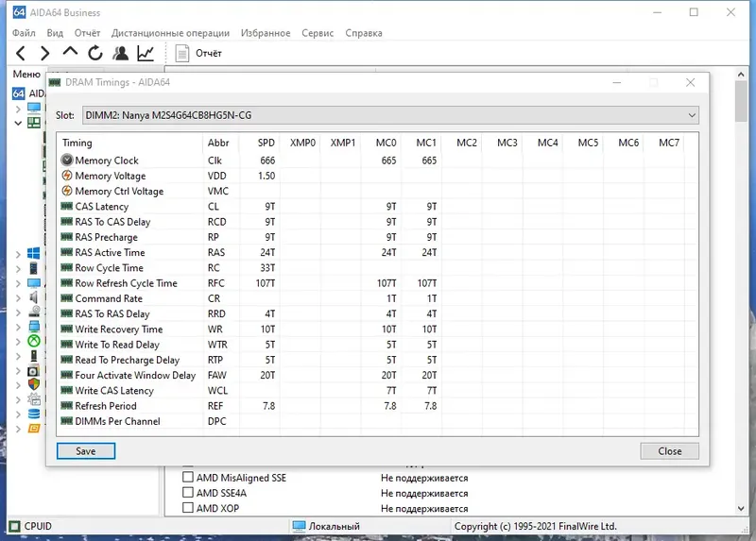Go up one level with up arrow
This screenshot has width=756, height=541.
[70, 52]
